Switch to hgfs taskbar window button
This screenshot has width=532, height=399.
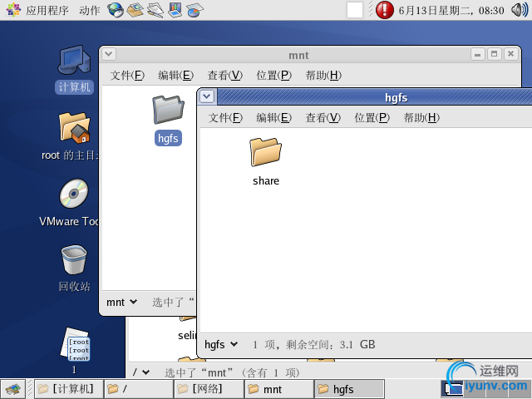(349, 389)
